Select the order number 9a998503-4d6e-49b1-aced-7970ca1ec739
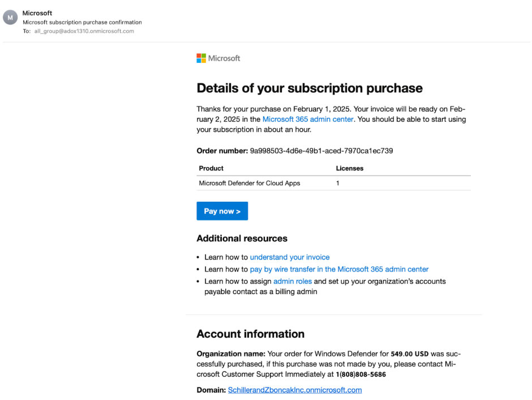The width and height of the screenshot is (532, 400). [321, 151]
